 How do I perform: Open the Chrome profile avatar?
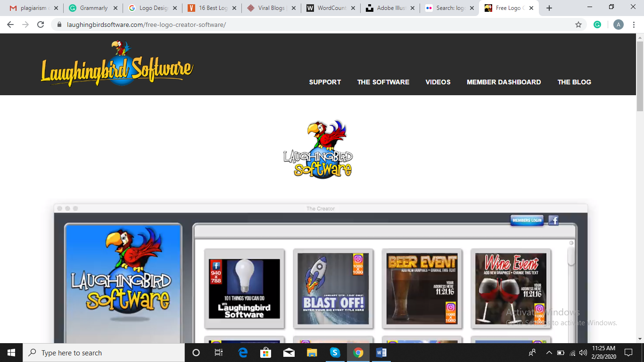(619, 25)
